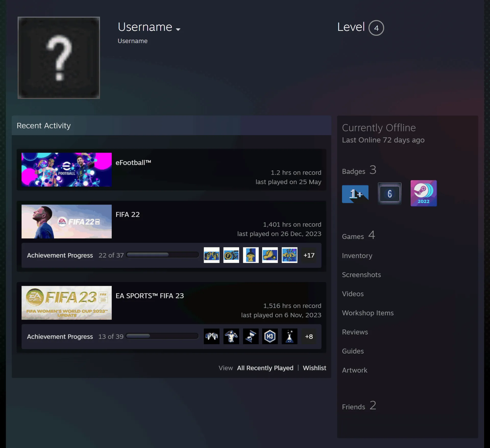Open the Friends list link
Screen dimensions: 490x448
point(359,406)
